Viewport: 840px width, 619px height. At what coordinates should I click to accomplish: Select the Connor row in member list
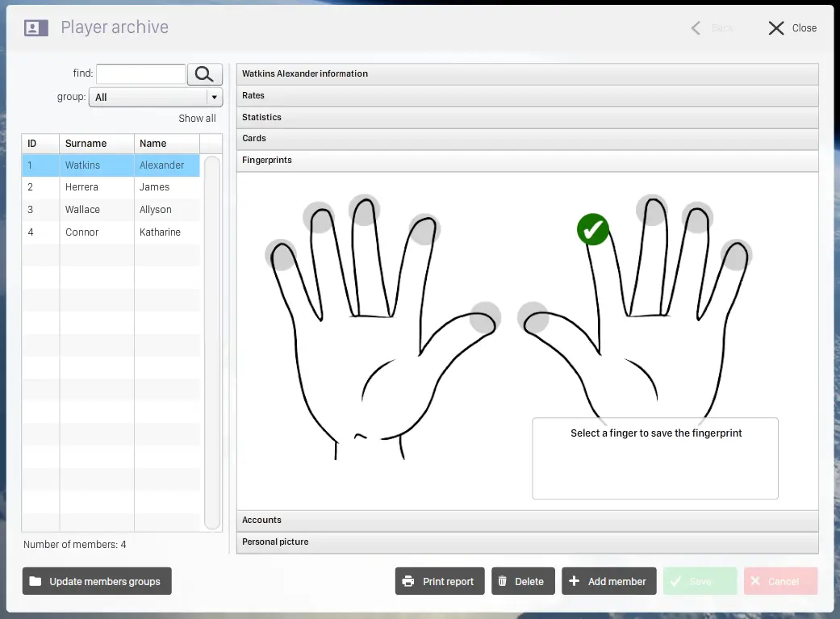pos(111,232)
